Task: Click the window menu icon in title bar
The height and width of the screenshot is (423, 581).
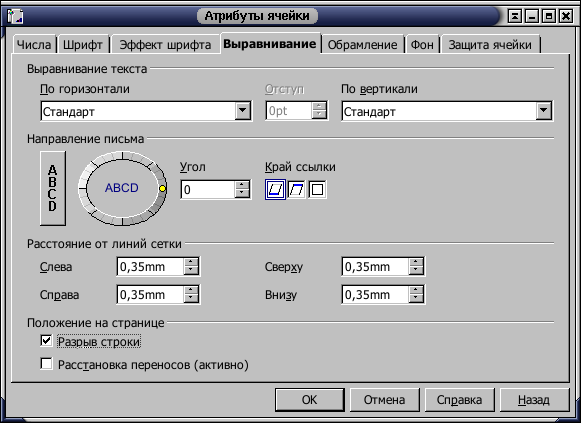Action: 15,16
